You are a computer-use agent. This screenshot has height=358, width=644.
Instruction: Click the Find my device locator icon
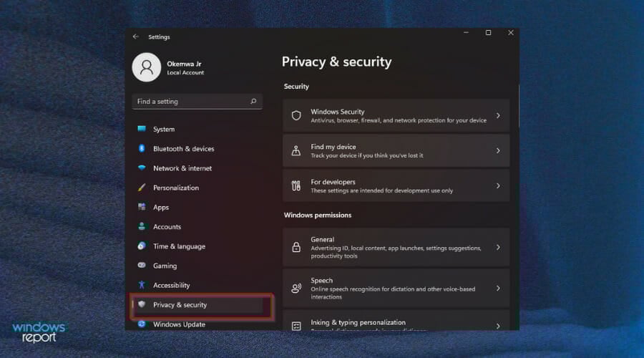tap(296, 151)
